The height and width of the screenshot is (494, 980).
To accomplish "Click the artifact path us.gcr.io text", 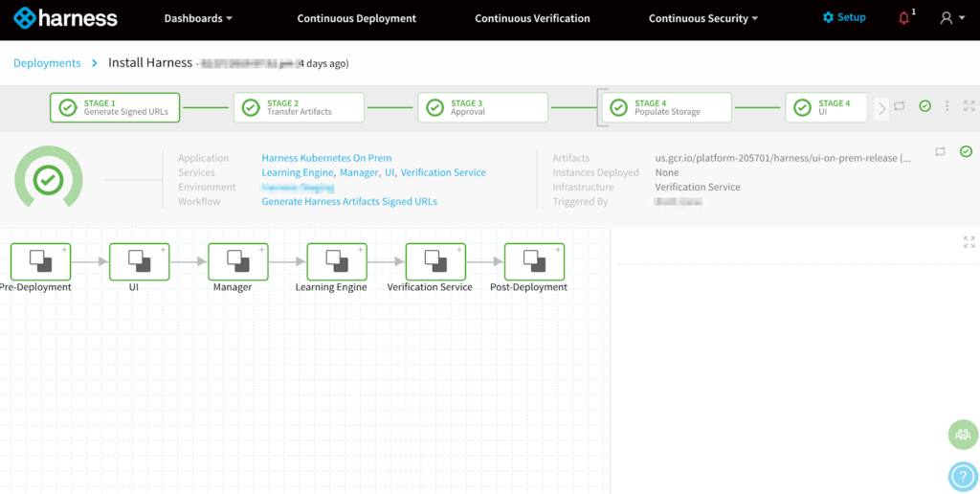I will tap(783, 158).
